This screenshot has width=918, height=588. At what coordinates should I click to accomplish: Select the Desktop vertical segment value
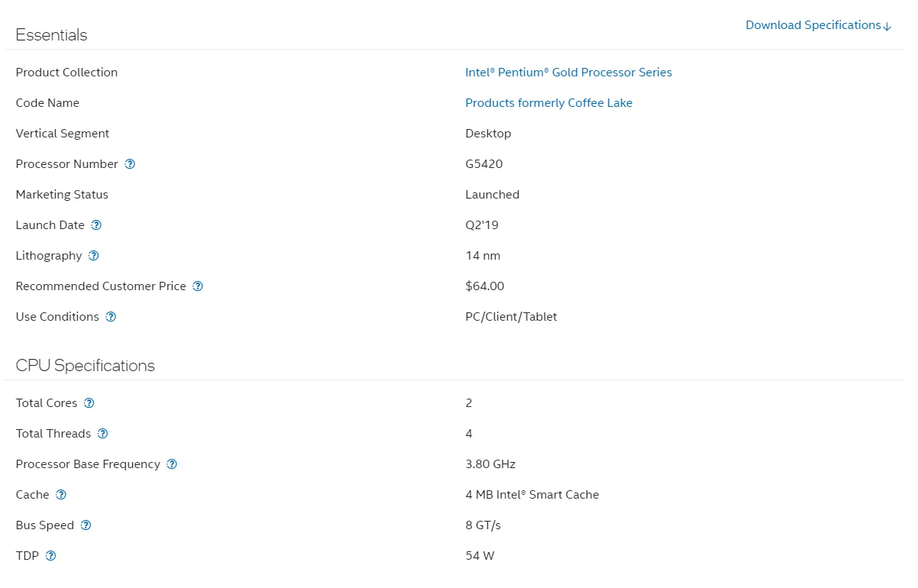[x=488, y=134]
